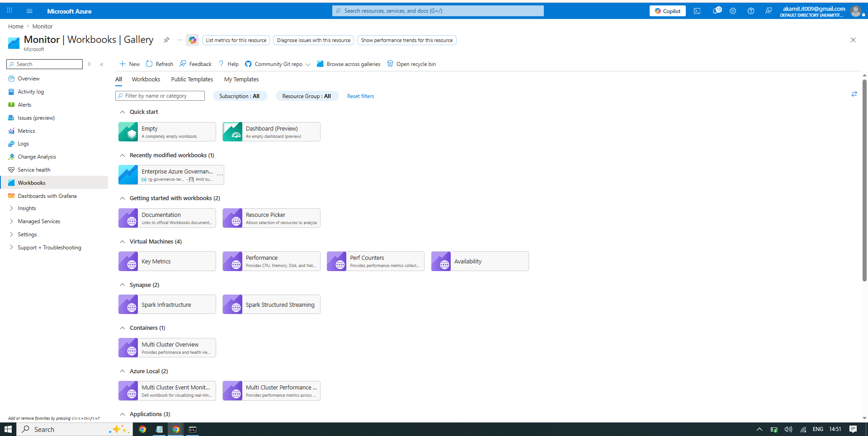The image size is (868, 436).
Task: Browse across galleries
Action: click(349, 64)
